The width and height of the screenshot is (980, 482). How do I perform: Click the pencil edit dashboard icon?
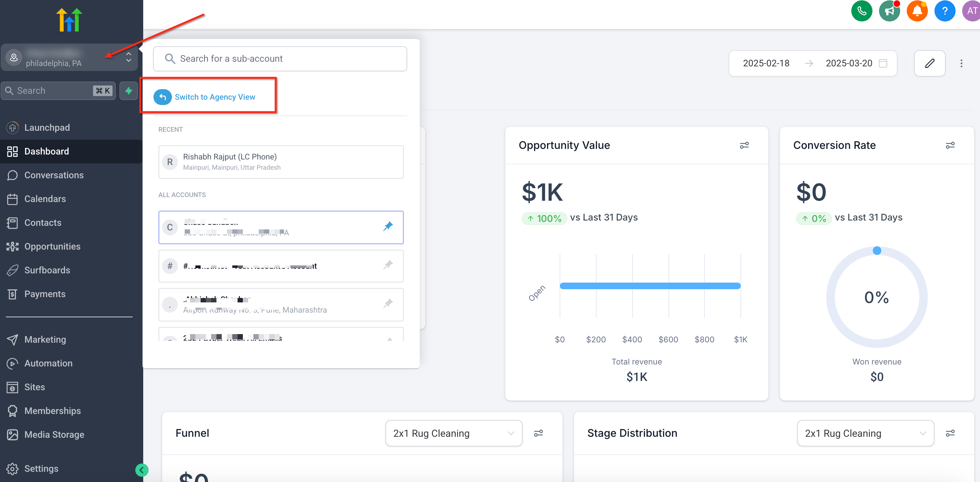point(930,63)
